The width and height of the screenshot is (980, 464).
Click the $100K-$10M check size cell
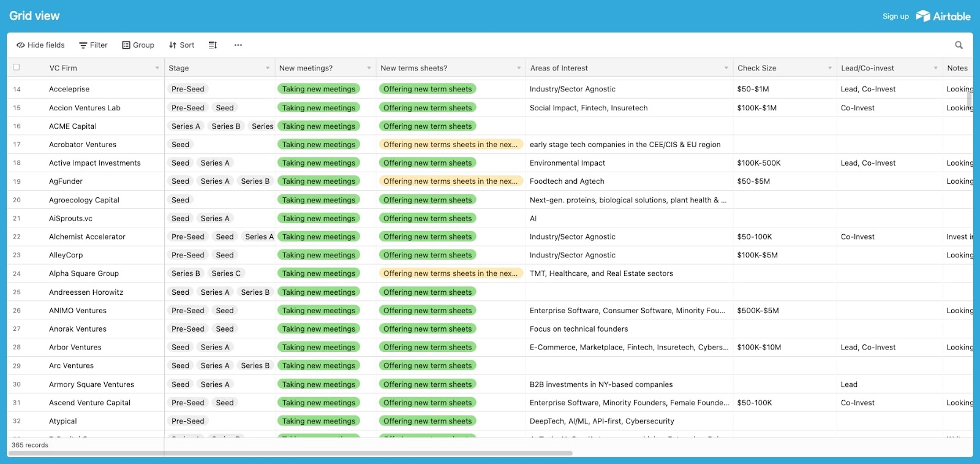coord(785,348)
